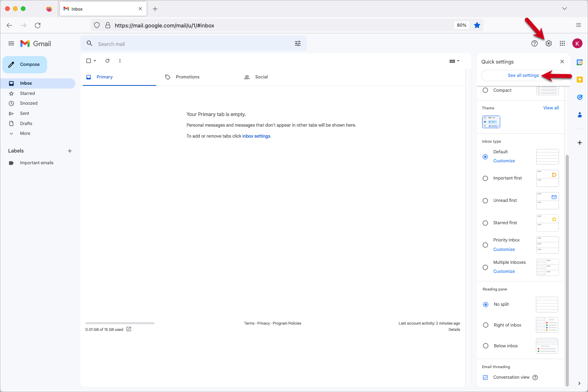The image size is (588, 392).
Task: Customize the Default inbox type
Action: tap(504, 161)
